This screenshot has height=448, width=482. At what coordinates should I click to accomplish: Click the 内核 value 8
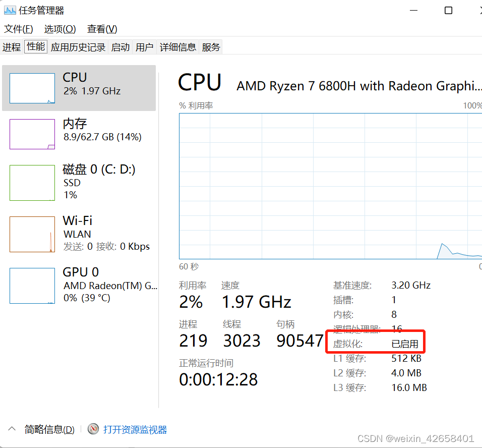click(394, 314)
